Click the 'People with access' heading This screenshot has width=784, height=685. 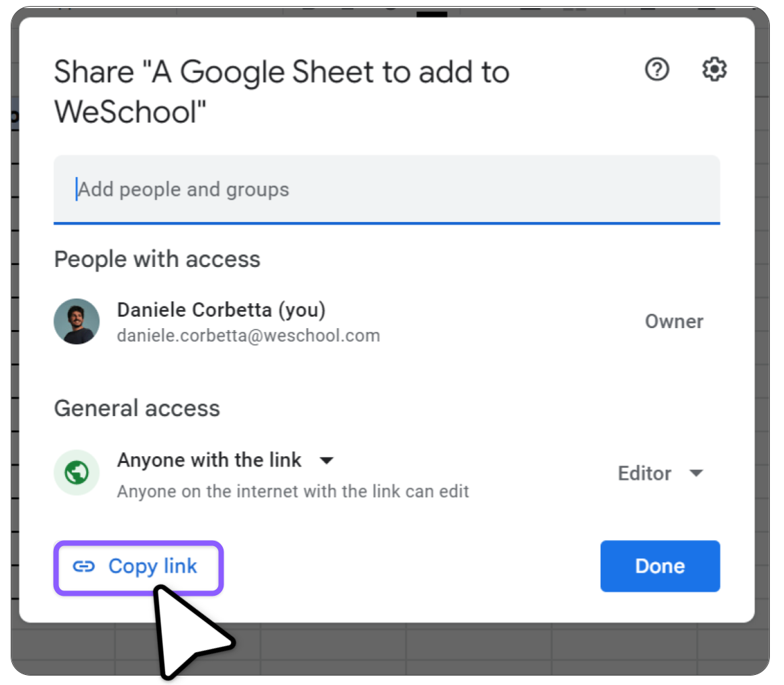(x=157, y=260)
